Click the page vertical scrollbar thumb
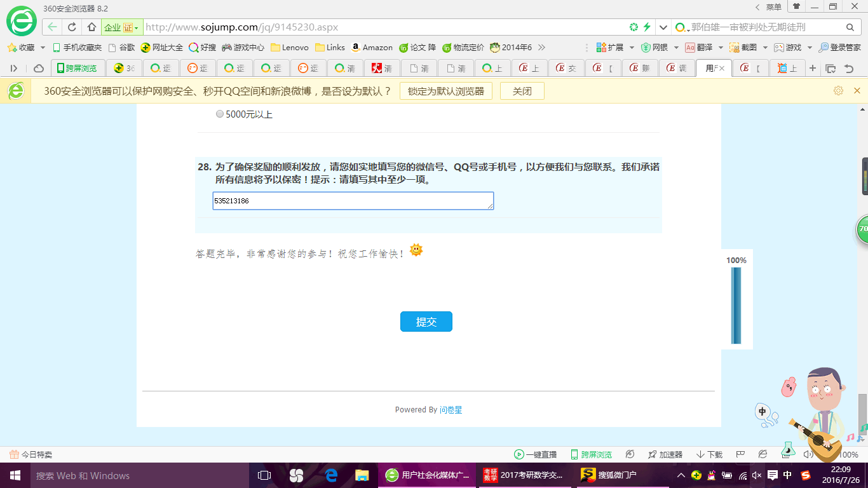Screen dimensions: 868x488 click(862, 413)
